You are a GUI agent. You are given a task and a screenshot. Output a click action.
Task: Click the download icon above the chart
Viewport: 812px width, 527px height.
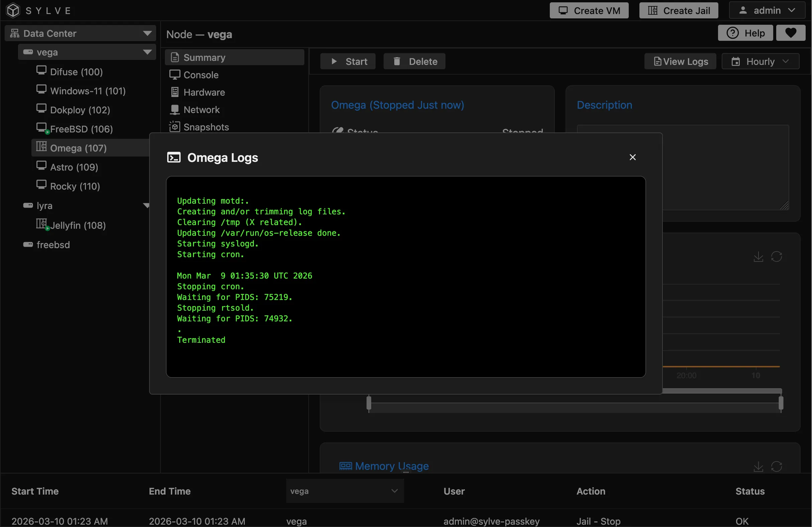(758, 256)
